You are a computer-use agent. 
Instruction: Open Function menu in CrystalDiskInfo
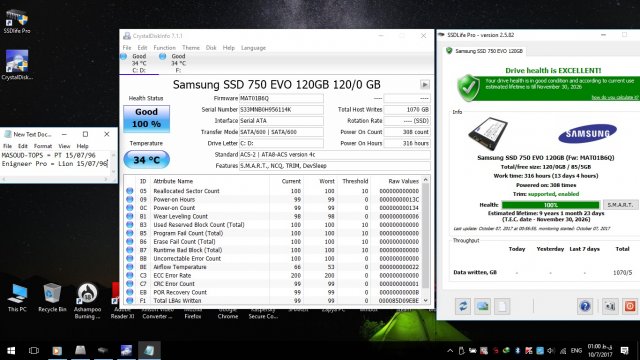(x=164, y=48)
